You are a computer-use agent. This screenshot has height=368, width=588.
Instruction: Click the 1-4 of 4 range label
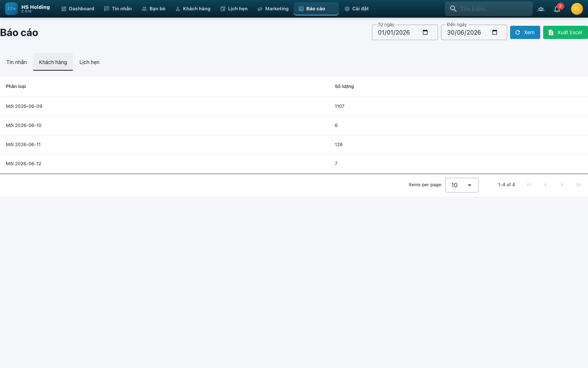[x=506, y=185]
